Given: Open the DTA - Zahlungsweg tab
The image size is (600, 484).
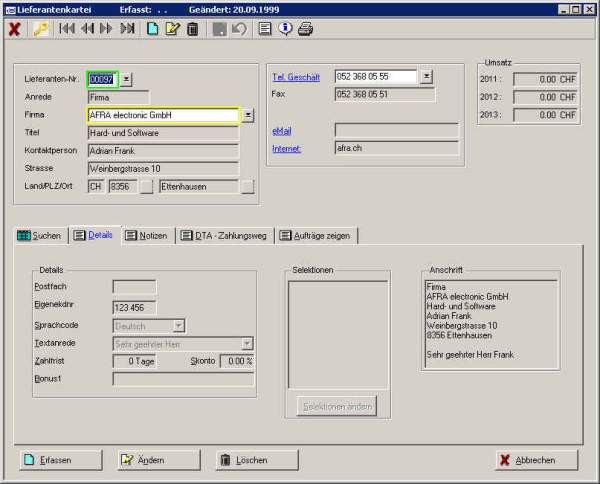Looking at the screenshot, I should pyautogui.click(x=224, y=235).
